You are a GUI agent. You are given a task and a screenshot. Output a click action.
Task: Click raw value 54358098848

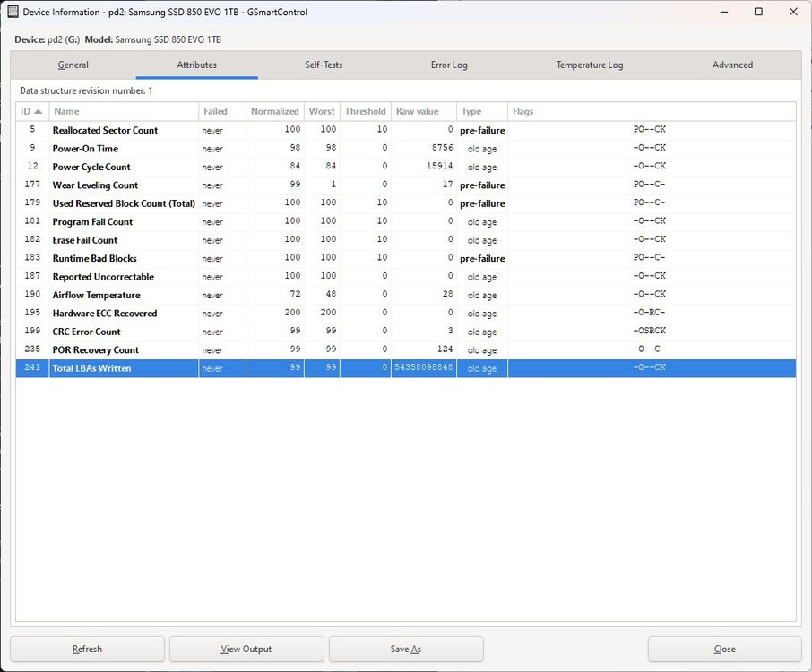pos(424,367)
